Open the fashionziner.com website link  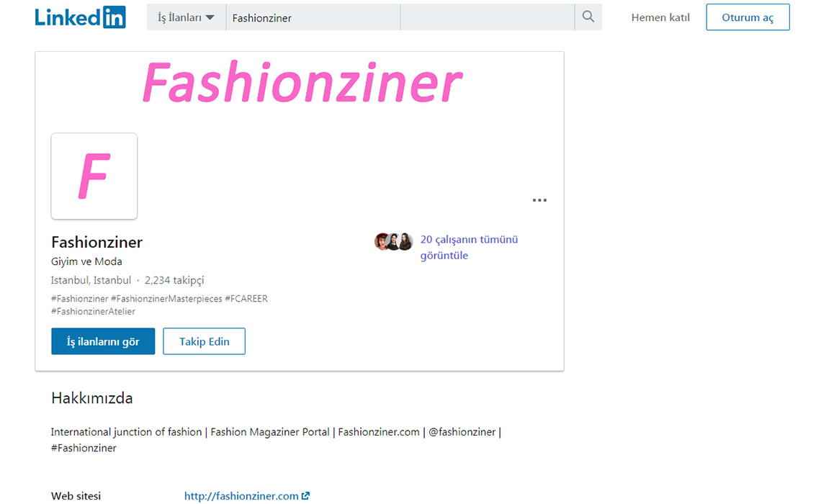click(x=241, y=495)
